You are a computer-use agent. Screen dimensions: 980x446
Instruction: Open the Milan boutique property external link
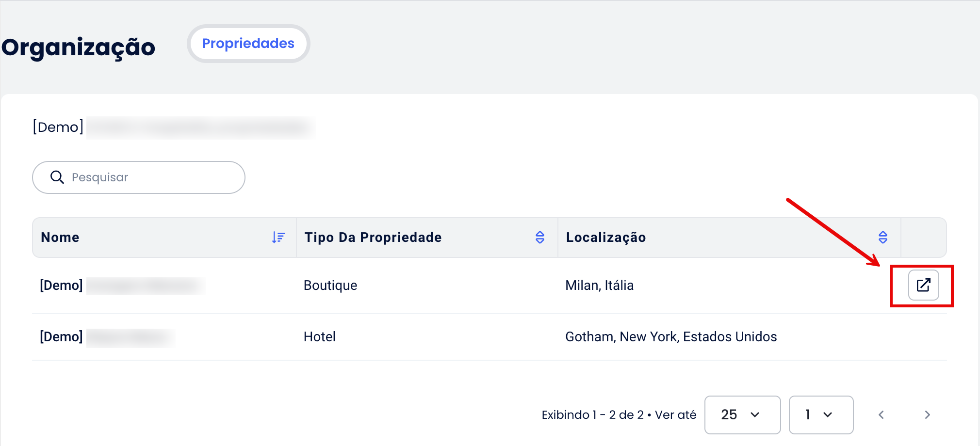pyautogui.click(x=923, y=285)
